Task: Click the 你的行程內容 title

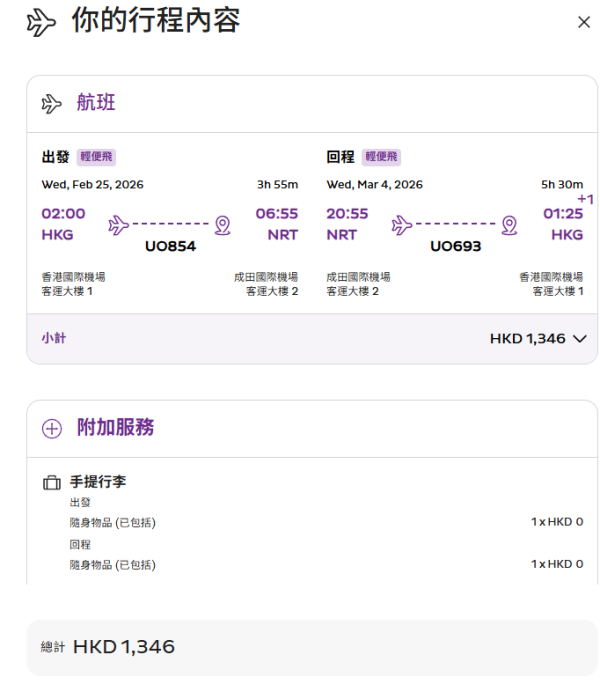Action: (156, 21)
